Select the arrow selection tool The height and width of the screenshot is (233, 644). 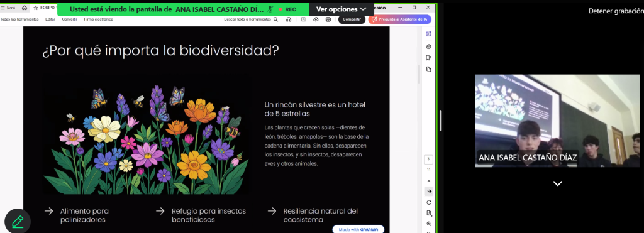coord(429,192)
